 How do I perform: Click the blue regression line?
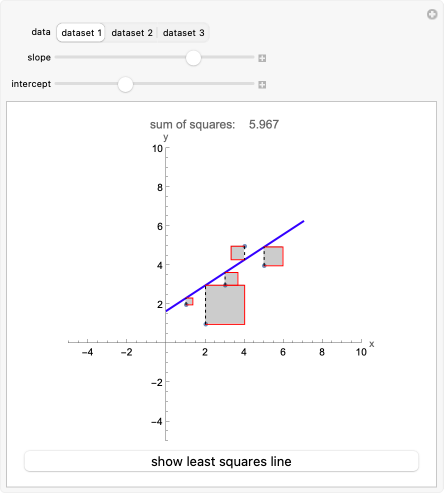pyautogui.click(x=235, y=266)
